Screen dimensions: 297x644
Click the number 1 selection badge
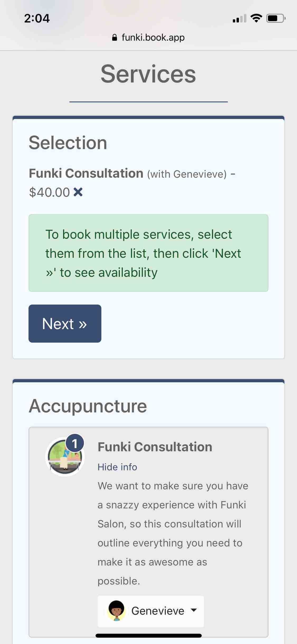tap(75, 443)
